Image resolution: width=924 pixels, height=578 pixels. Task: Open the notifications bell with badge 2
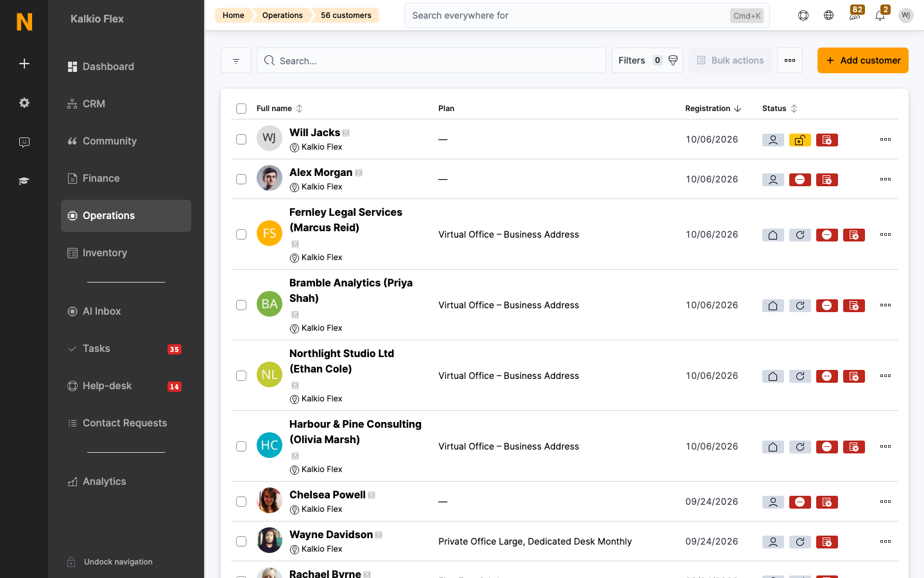[x=880, y=14]
